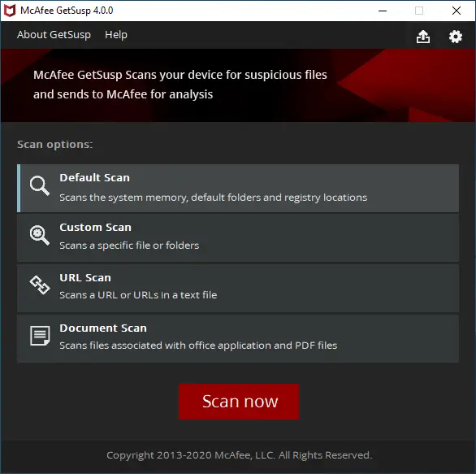
Task: Click 'Scans a URL or URLs in a text file'
Action: (138, 295)
